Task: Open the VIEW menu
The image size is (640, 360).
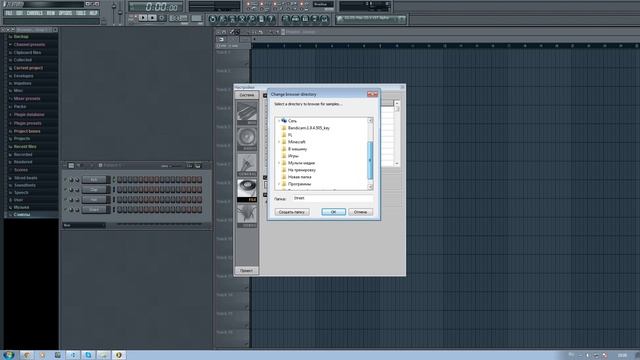Action: click(x=51, y=13)
